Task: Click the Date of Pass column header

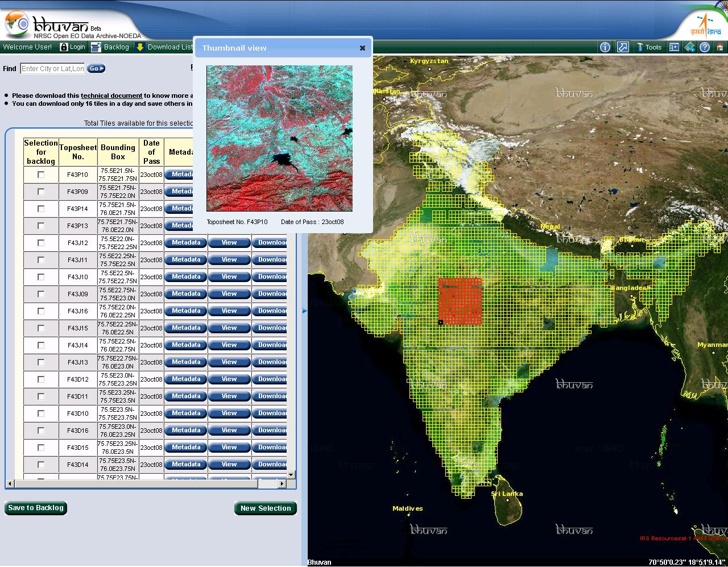Action: coord(151,152)
